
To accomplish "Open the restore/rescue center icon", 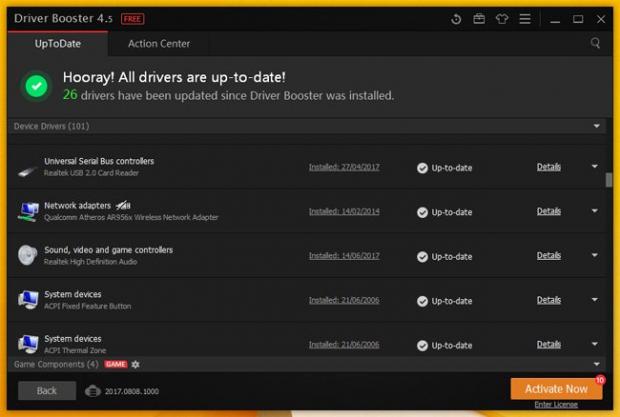I will point(457,19).
